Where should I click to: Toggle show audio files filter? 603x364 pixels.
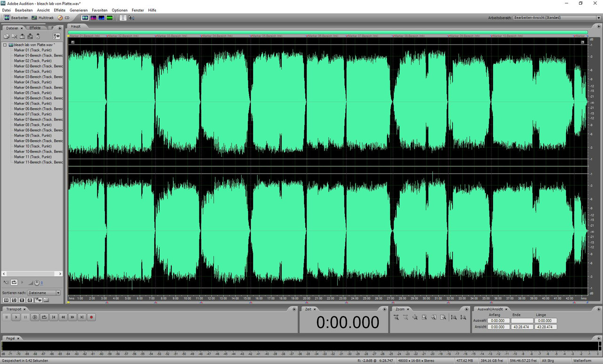click(6, 300)
